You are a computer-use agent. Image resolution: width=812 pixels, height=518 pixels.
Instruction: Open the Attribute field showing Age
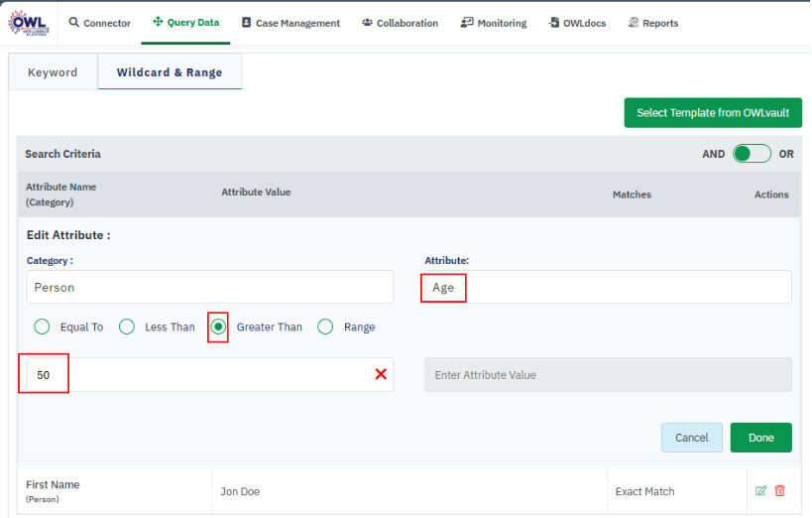pyautogui.click(x=607, y=287)
